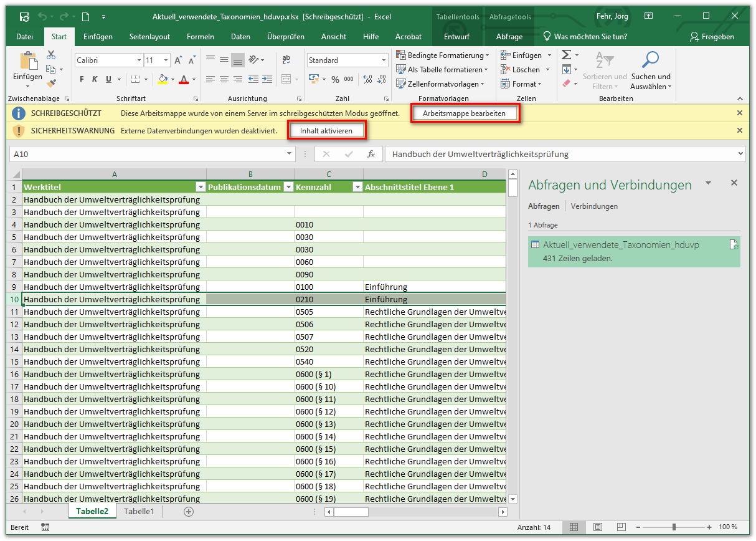The width and height of the screenshot is (756, 541).
Task: Click the percent style icon
Action: click(335, 79)
